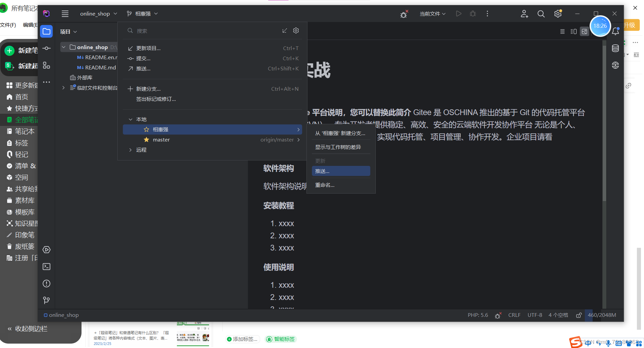The height and width of the screenshot is (348, 644).
Task: Open the 当前文件 run configuration dropdown
Action: click(432, 14)
